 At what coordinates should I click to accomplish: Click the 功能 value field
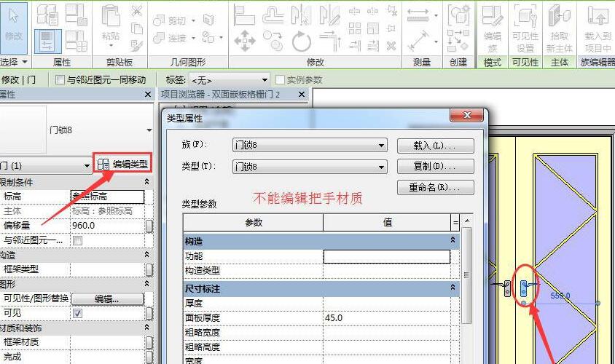pyautogui.click(x=387, y=257)
